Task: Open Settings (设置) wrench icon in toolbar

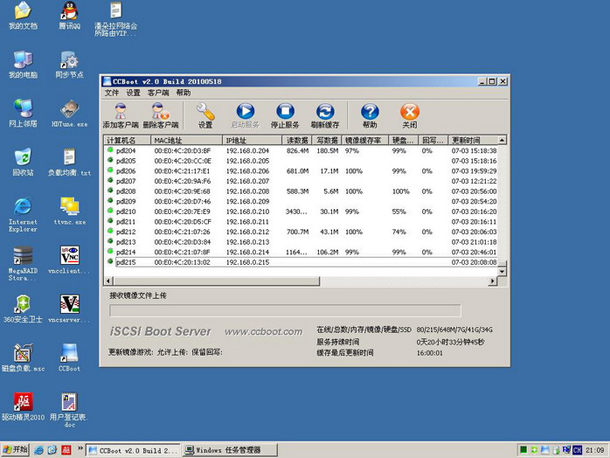Action: click(205, 116)
